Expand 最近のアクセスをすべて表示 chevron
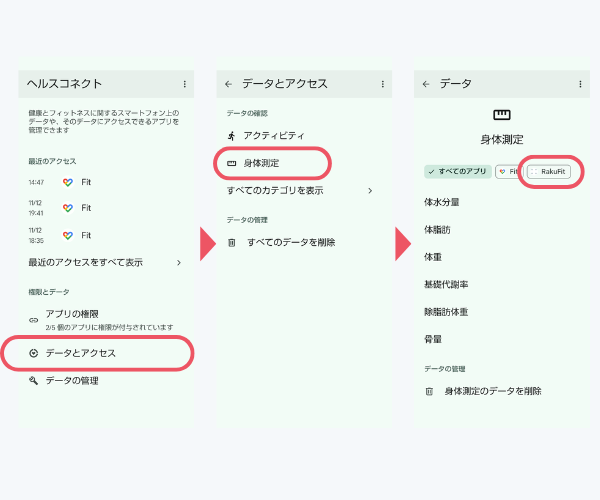 [x=179, y=263]
